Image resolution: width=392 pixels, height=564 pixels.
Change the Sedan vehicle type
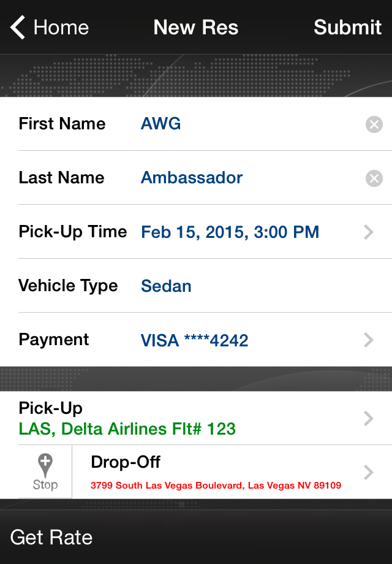166,286
